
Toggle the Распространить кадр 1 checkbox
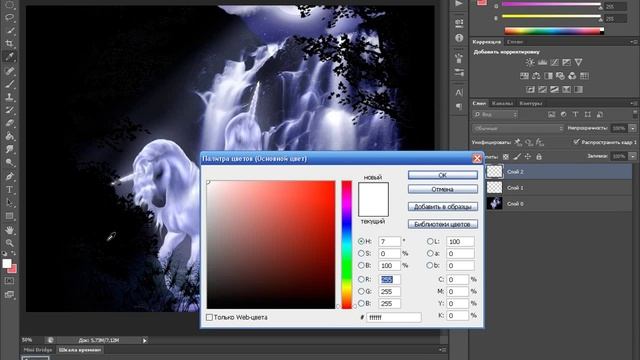[x=576, y=142]
